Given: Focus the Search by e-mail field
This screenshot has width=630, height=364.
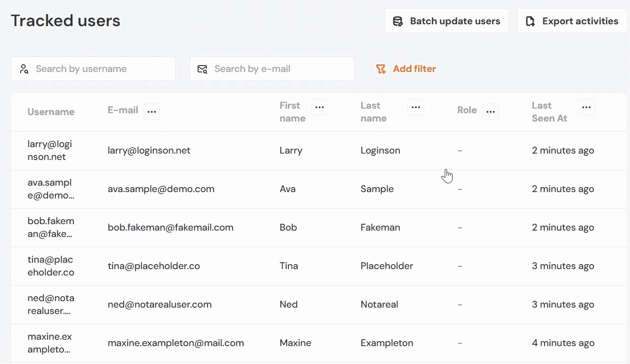Looking at the screenshot, I should pyautogui.click(x=280, y=69).
